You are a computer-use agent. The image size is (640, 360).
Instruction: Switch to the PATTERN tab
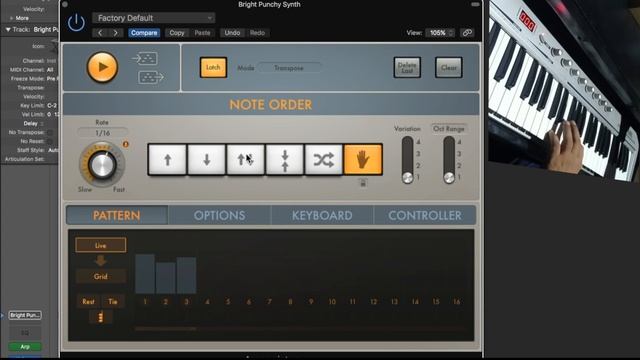click(117, 215)
